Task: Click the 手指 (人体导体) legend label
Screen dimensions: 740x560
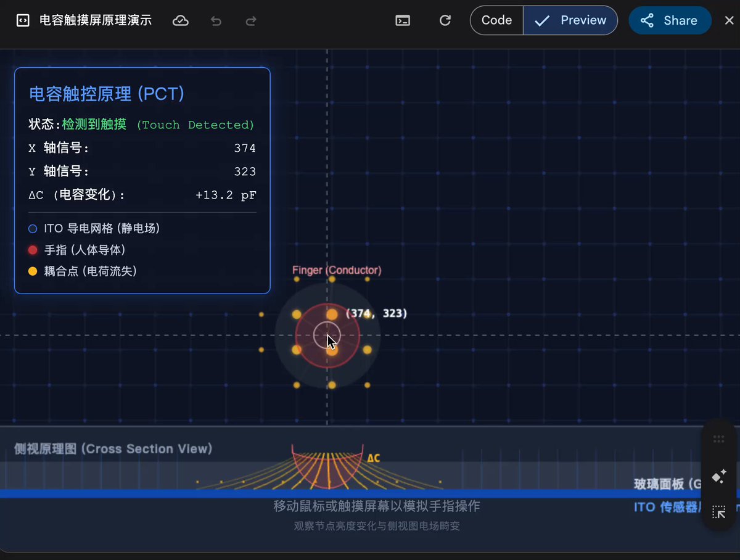Action: point(85,250)
